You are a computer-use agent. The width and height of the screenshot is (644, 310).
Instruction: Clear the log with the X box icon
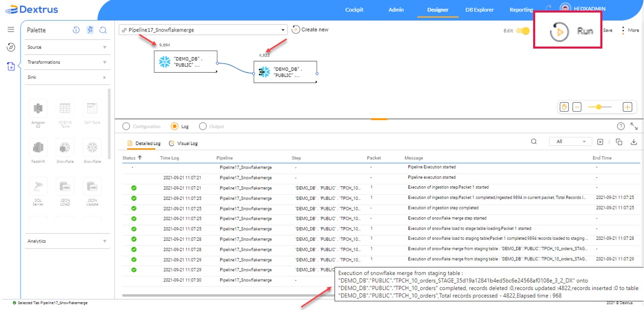tap(600, 142)
